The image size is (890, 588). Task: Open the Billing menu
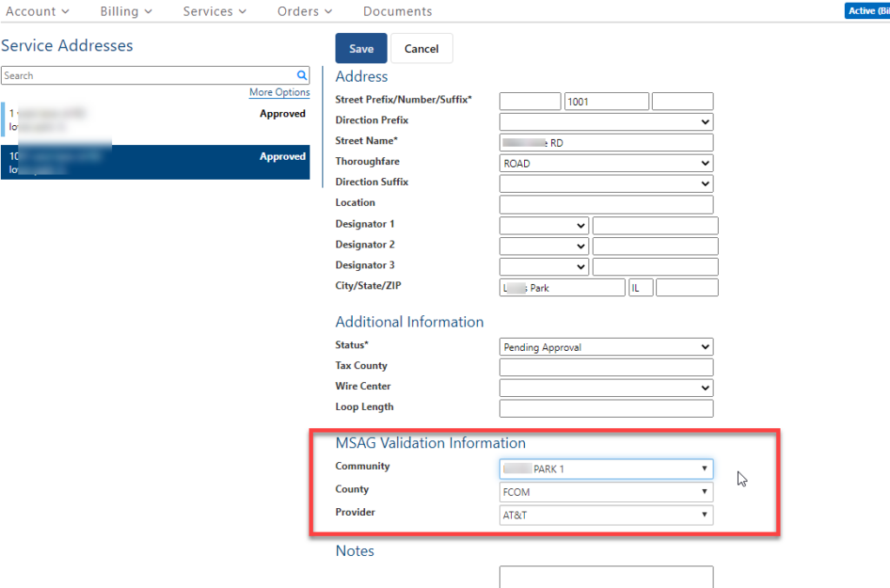pos(120,11)
